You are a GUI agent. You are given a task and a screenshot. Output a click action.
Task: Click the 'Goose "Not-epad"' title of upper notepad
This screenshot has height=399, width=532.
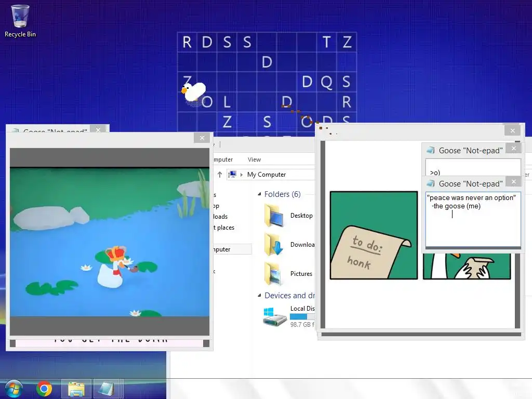(471, 150)
